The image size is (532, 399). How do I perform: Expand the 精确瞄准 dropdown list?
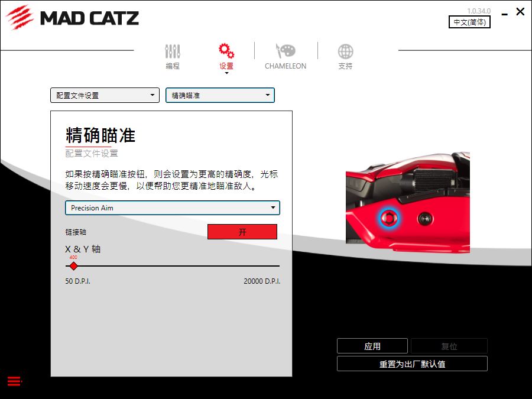click(219, 95)
